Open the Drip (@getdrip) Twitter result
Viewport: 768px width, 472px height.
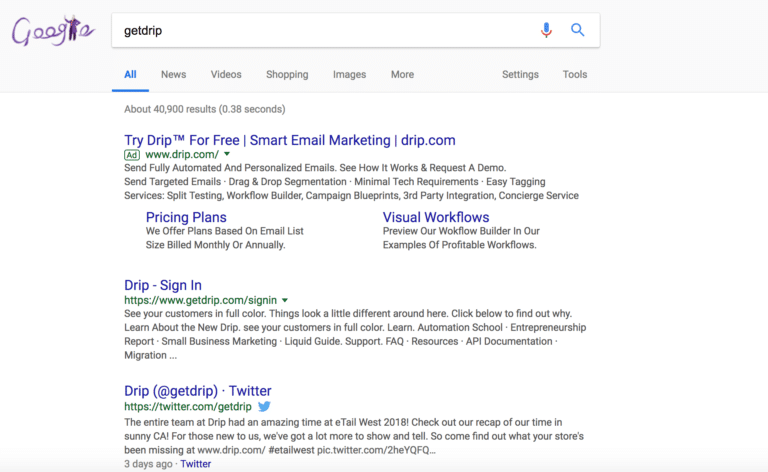pos(197,391)
